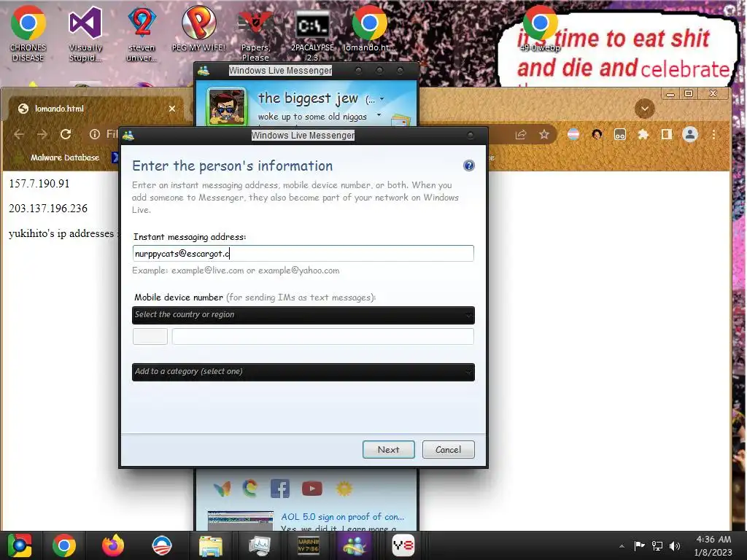This screenshot has height=560, width=747.
Task: Go forward in Chrome browser
Action: tap(42, 134)
